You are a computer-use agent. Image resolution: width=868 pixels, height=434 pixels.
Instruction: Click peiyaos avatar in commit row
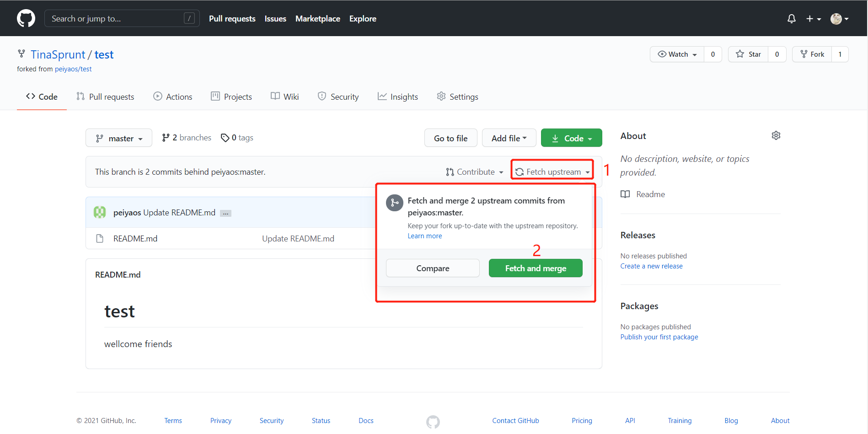tap(100, 212)
